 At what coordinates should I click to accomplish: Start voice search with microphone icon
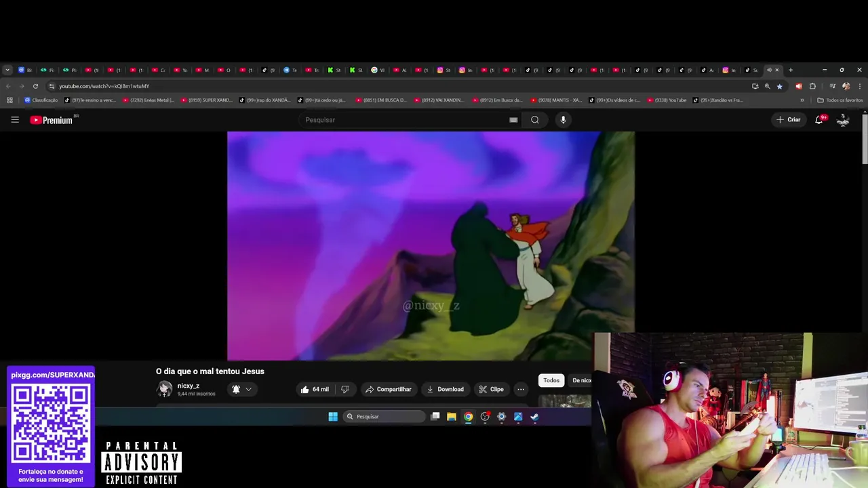coord(563,120)
